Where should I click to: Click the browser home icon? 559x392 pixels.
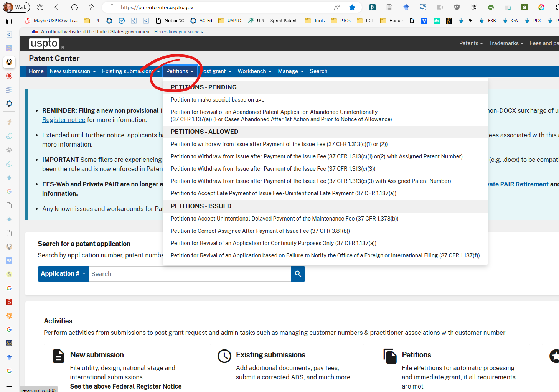(x=91, y=7)
